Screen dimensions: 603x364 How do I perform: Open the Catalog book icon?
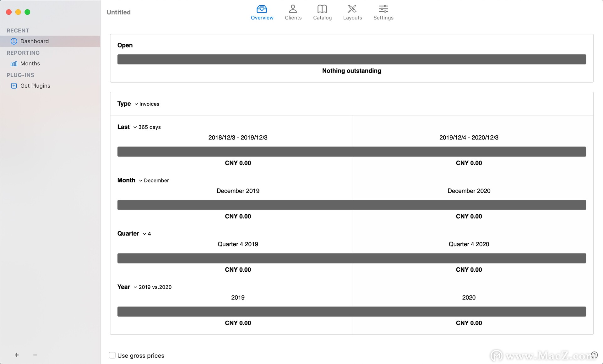click(x=322, y=8)
